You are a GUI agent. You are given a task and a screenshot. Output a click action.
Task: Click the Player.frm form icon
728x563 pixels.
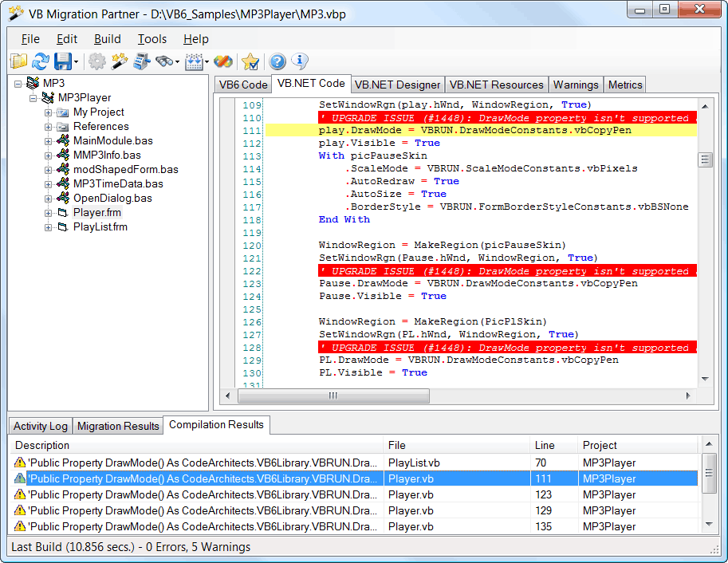click(x=63, y=213)
